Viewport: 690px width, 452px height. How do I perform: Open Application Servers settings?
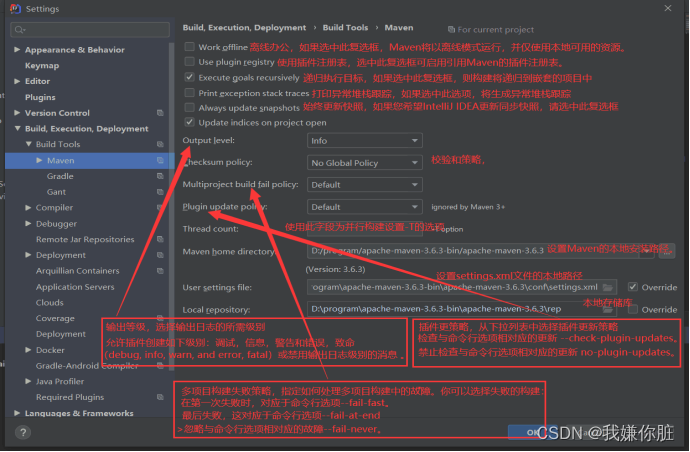75,287
